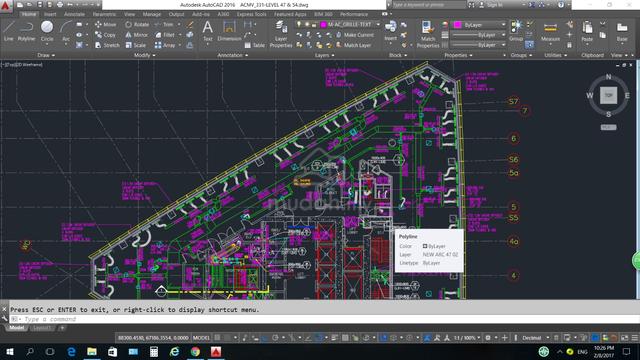The width and height of the screenshot is (640, 360).
Task: Toggle MODEL space button in status bar
Action: coord(201,338)
